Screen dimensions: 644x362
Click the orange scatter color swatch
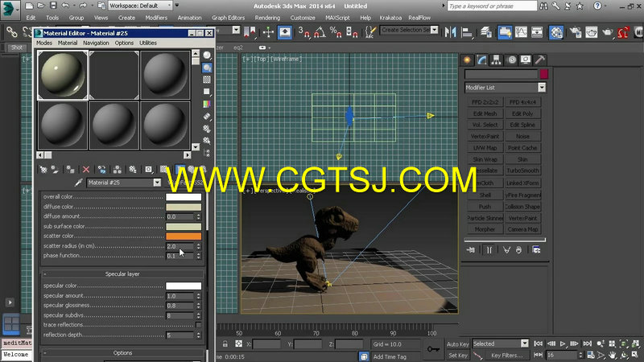184,237
